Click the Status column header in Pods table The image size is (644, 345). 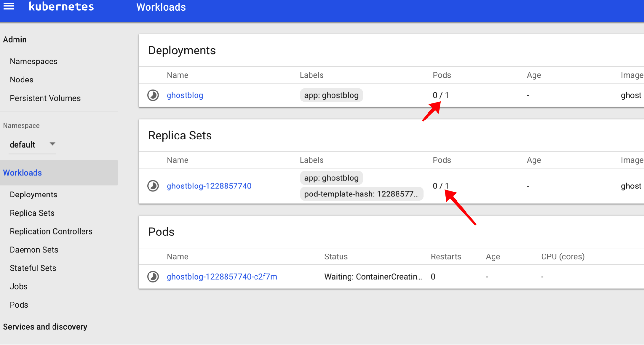click(336, 257)
